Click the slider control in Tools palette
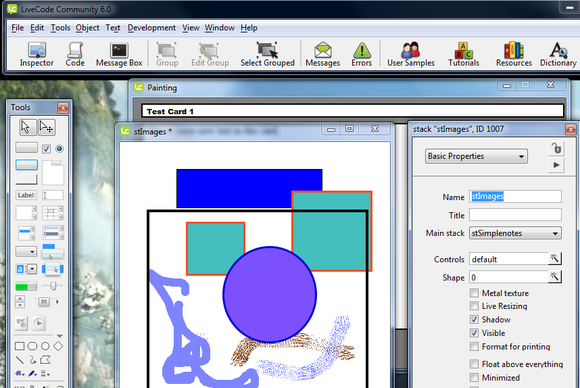Screen dimensions: 580x388 (52, 286)
